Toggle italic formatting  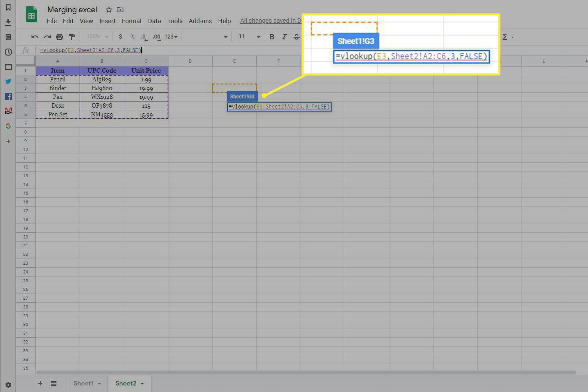284,37
